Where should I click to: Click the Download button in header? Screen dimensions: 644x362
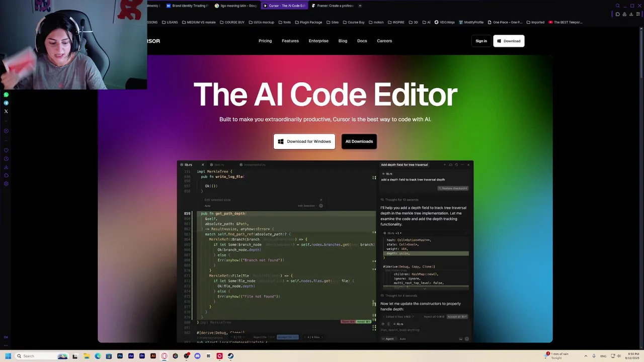509,41
